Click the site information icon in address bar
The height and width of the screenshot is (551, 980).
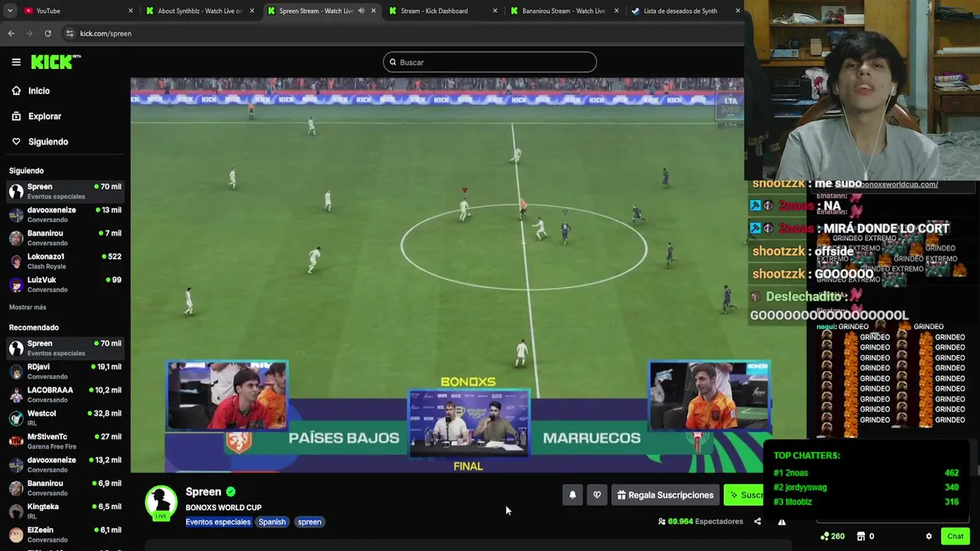tap(70, 34)
